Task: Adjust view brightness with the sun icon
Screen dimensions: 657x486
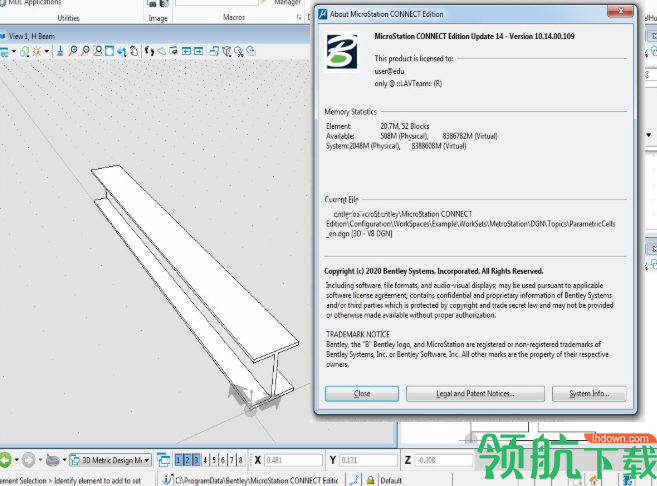Action: click(37, 52)
